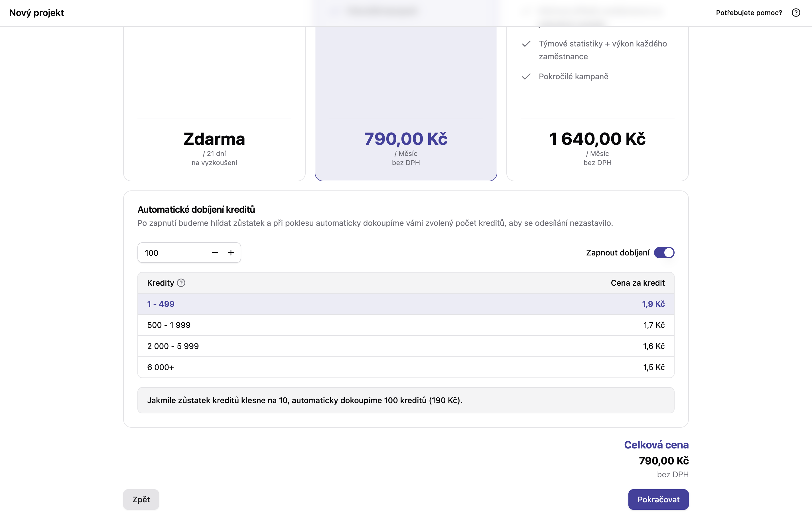Increase credits using the plus stepper
The height and width of the screenshot is (528, 812).
(231, 252)
